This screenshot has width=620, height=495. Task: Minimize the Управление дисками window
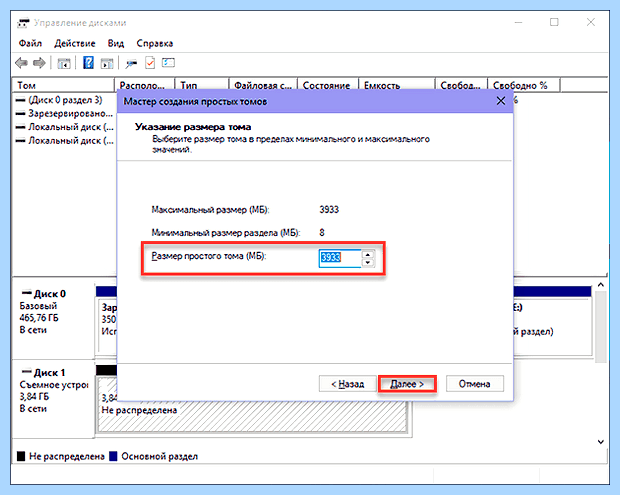[x=518, y=23]
